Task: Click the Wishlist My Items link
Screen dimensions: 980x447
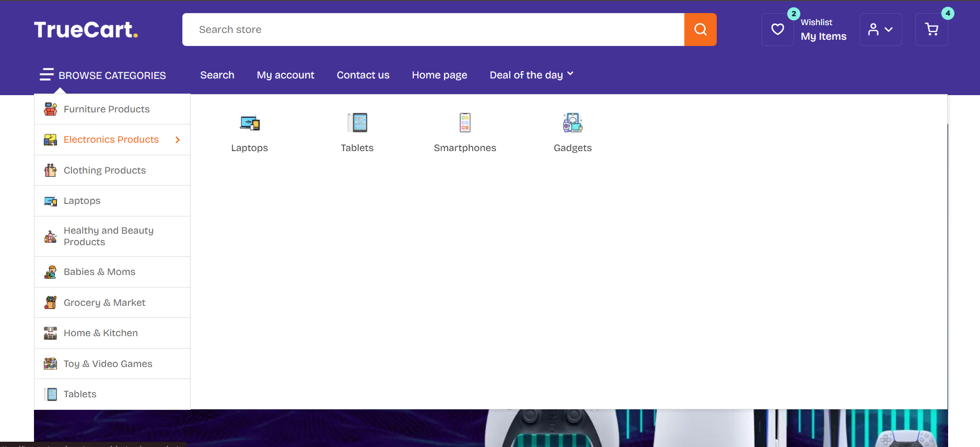Action: click(823, 30)
